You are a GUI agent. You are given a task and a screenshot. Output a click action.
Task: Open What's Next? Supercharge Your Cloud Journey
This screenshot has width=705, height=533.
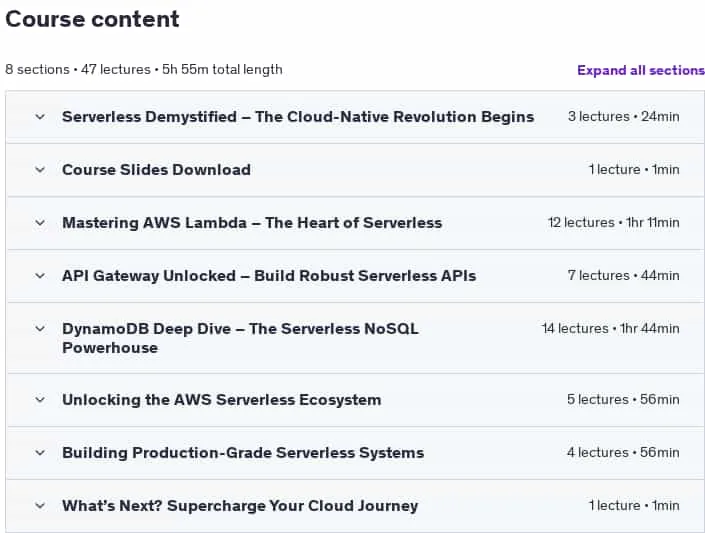[x=240, y=506]
